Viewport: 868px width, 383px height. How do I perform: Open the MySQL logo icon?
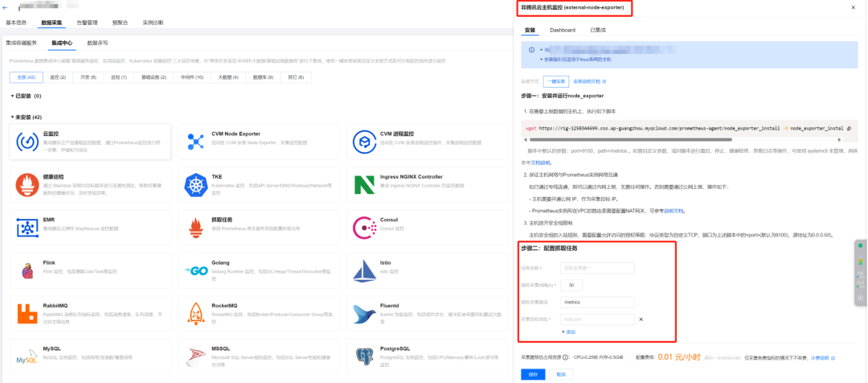click(27, 356)
